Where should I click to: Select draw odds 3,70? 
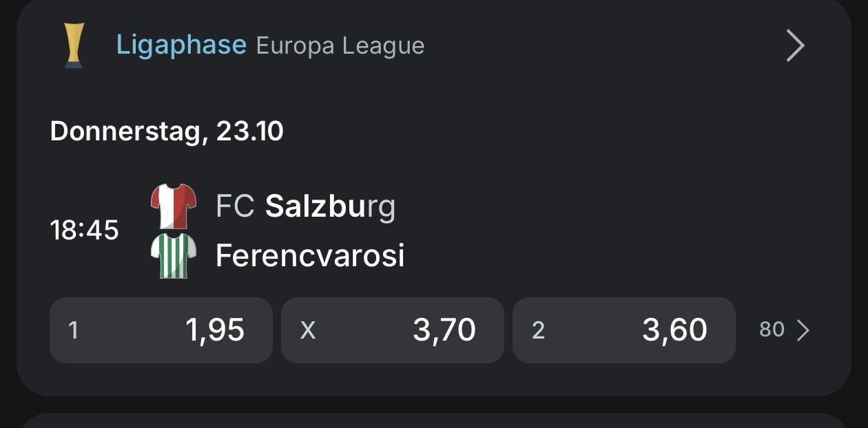pos(444,330)
